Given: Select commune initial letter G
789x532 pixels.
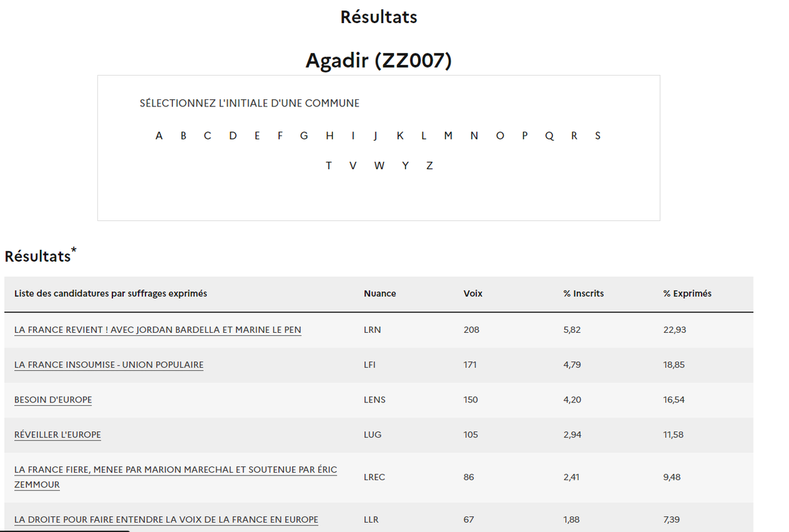Looking at the screenshot, I should (x=304, y=136).
